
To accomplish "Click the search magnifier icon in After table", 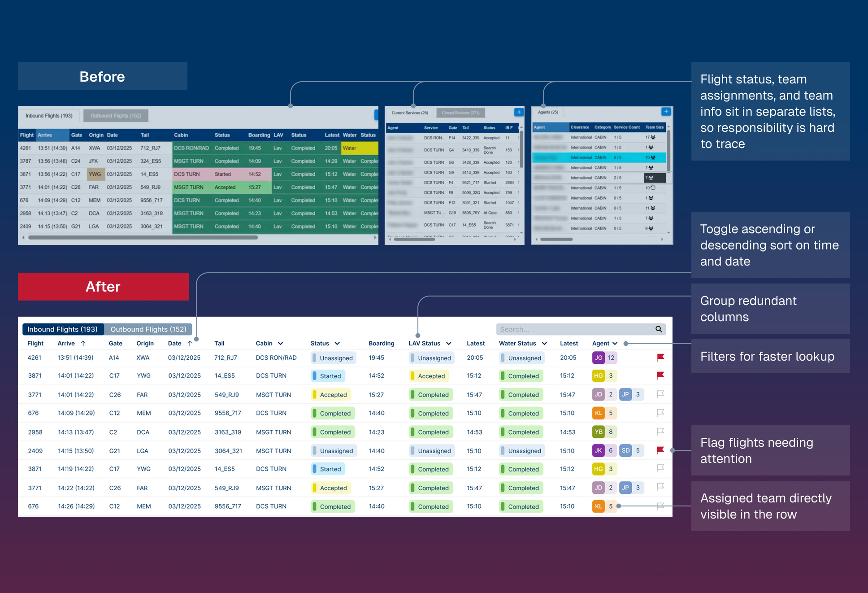I will coord(659,329).
